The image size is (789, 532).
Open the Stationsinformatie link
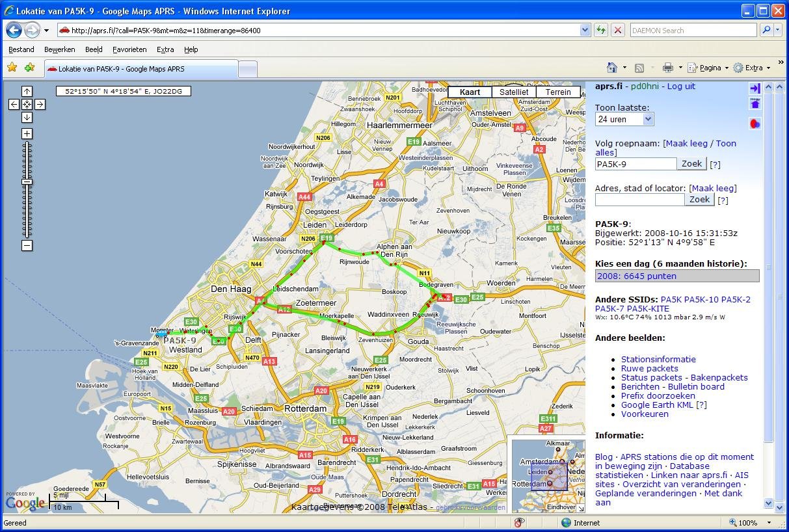[658, 359]
